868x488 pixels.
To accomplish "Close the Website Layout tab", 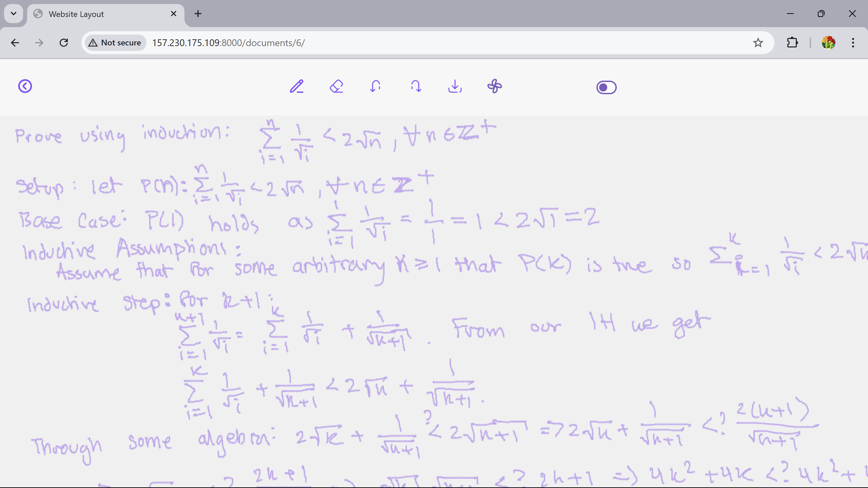I will point(174,14).
